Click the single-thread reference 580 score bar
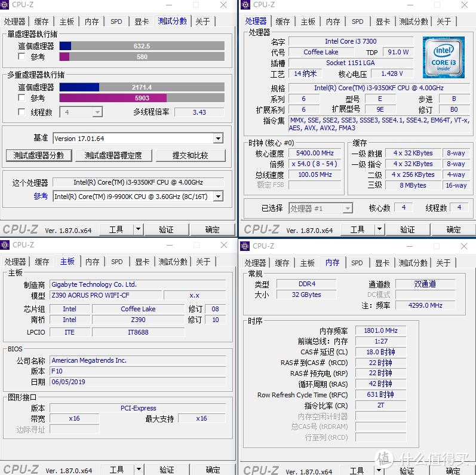Image resolution: width=476 pixels, height=475 pixels. coord(142,57)
